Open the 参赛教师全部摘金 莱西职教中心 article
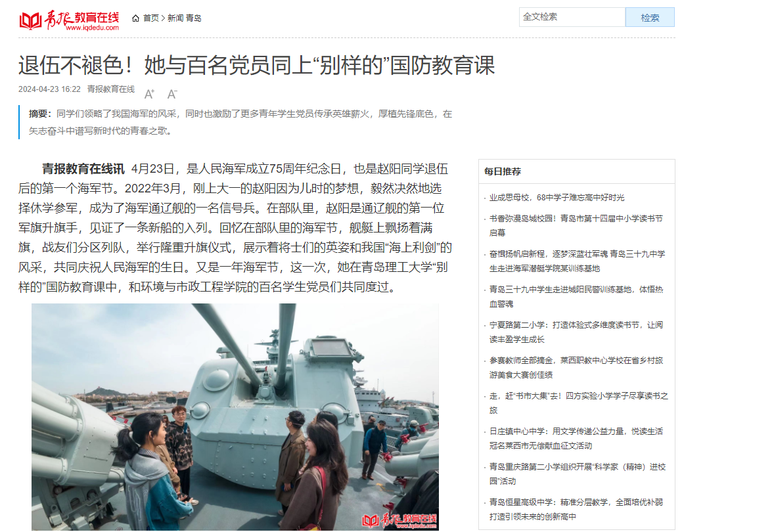Viewport: 774px width, 532px height. click(x=576, y=368)
